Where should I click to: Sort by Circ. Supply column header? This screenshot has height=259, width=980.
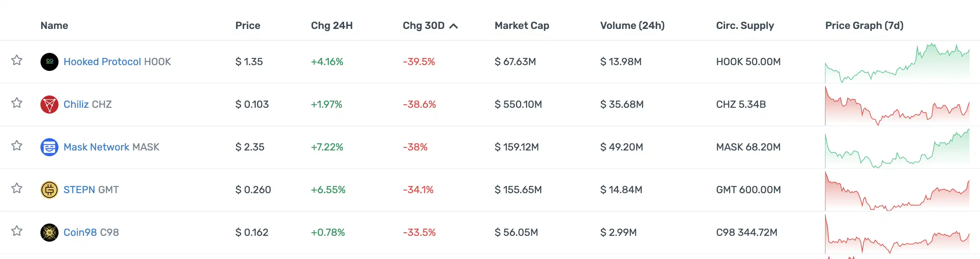[745, 26]
